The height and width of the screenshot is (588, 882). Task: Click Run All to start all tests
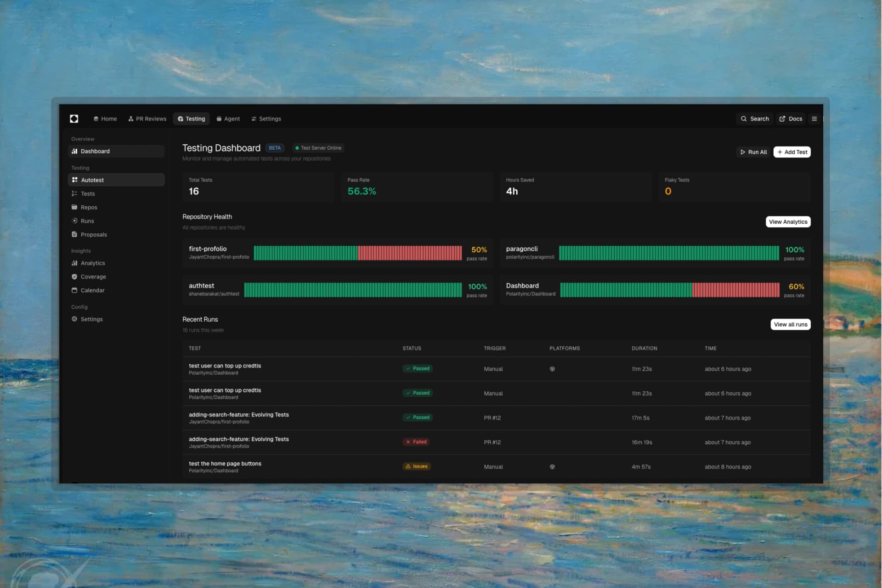coord(753,152)
